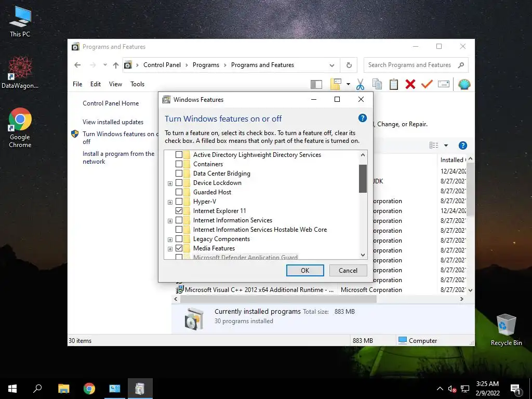Click the muted volume tray icon

[x=452, y=389]
